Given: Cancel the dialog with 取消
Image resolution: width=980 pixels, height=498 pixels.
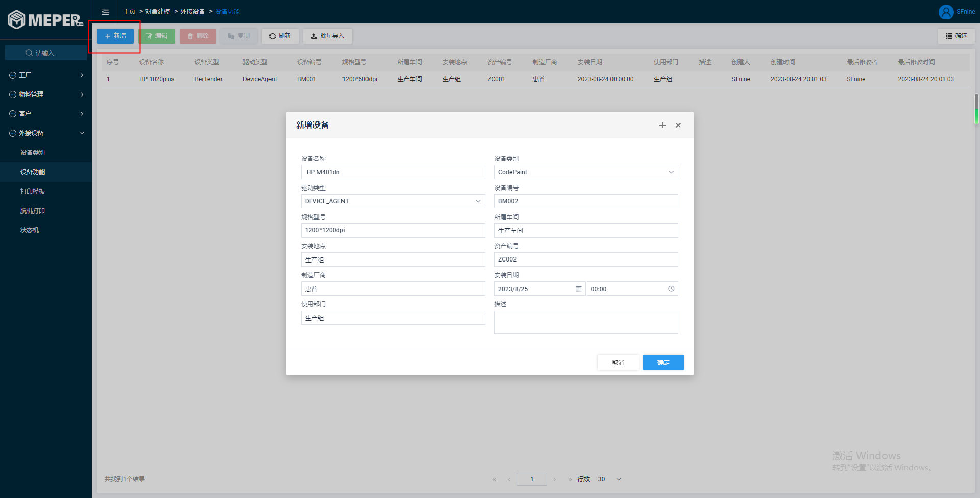Looking at the screenshot, I should pyautogui.click(x=618, y=363).
